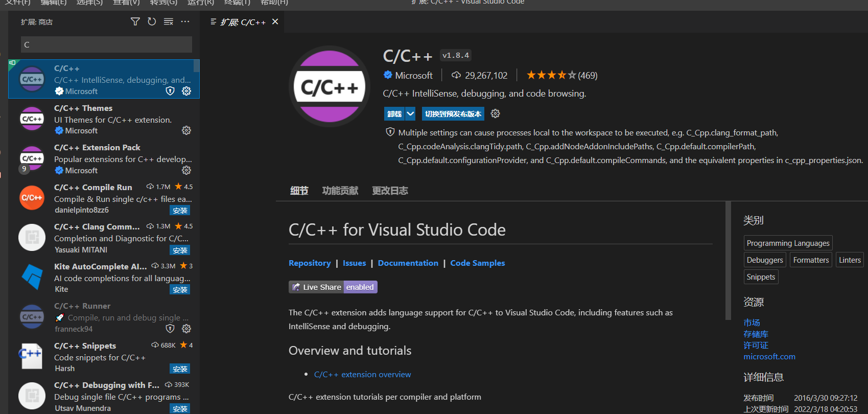
Task: Select the Programming Languages category tag
Action: pos(788,243)
